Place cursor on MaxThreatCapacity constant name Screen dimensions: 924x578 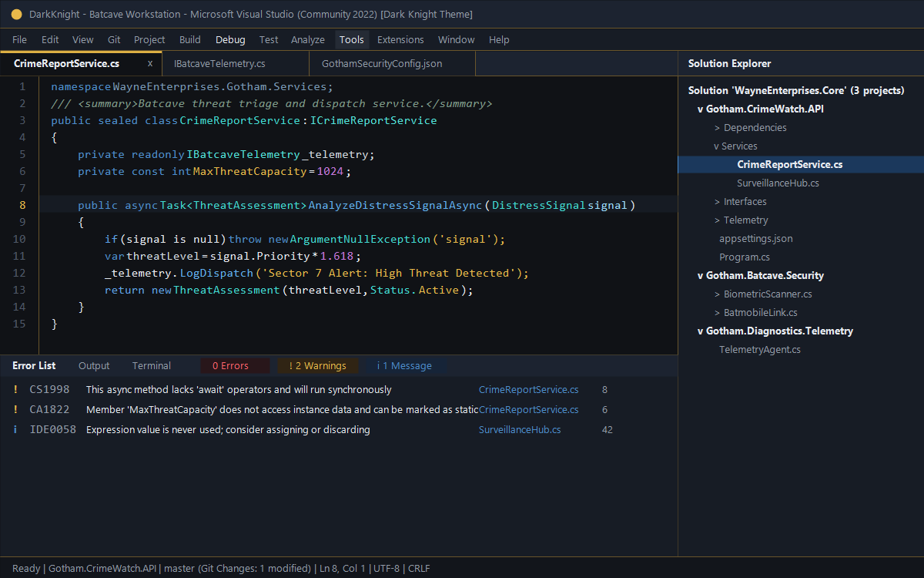coord(249,171)
